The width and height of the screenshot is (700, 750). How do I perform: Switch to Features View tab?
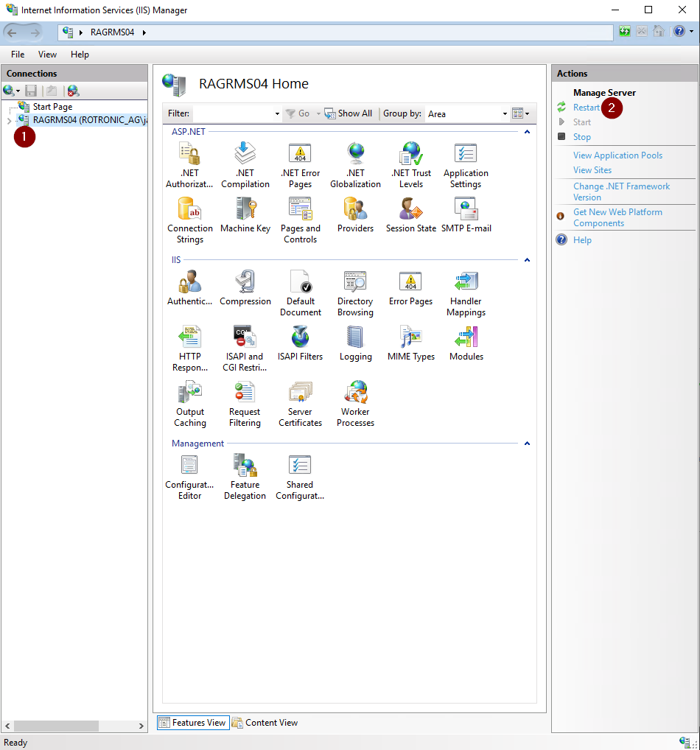click(193, 723)
